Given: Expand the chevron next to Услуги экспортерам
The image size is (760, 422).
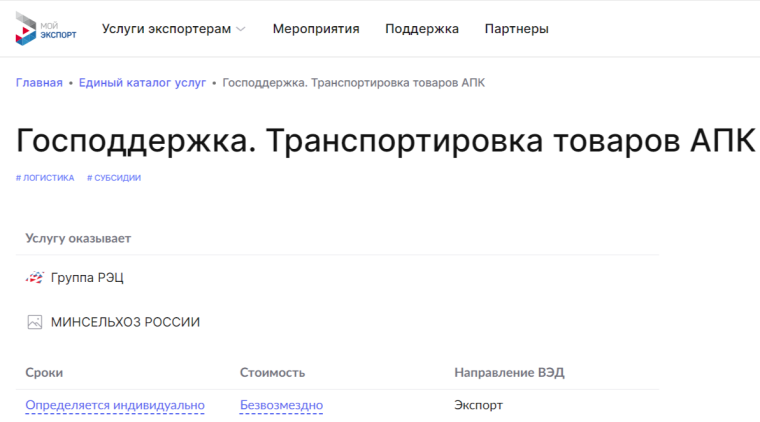Looking at the screenshot, I should [x=241, y=30].
